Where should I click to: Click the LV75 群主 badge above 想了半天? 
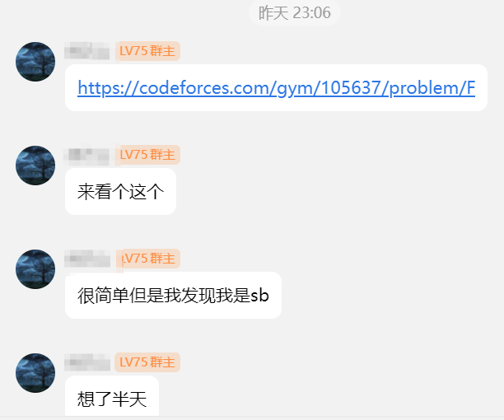point(147,362)
